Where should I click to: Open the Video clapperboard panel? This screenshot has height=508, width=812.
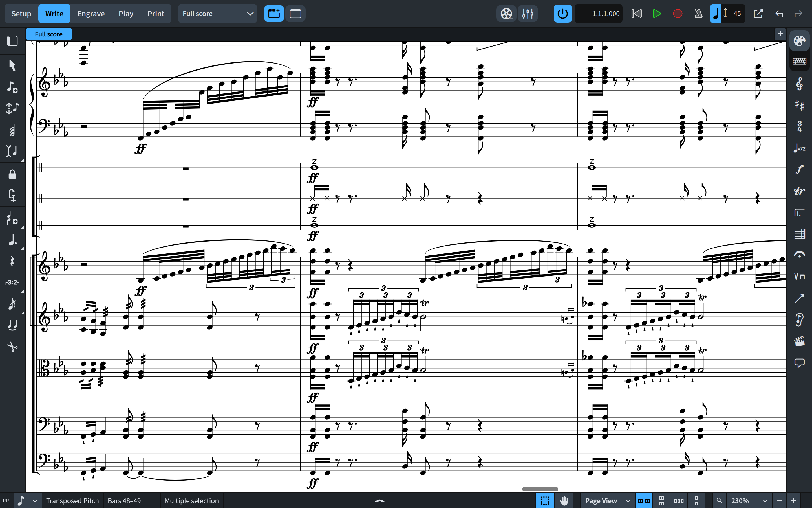click(799, 341)
